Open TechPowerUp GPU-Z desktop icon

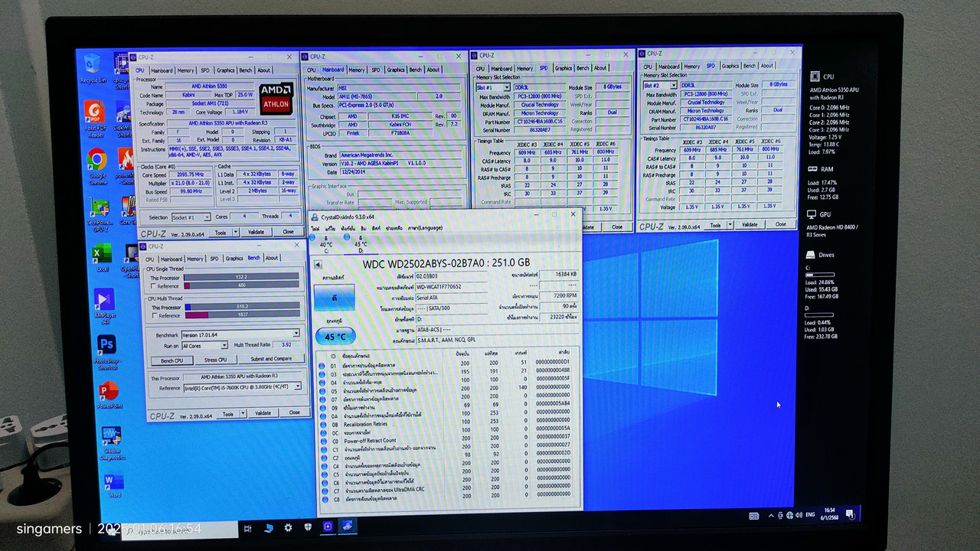(x=100, y=214)
